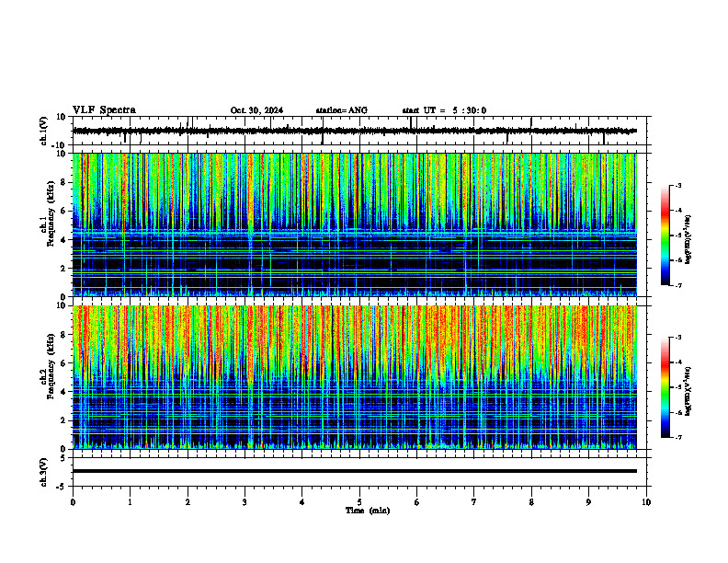
Task: Click the time axis tick label "9"
Action: [x=588, y=502]
